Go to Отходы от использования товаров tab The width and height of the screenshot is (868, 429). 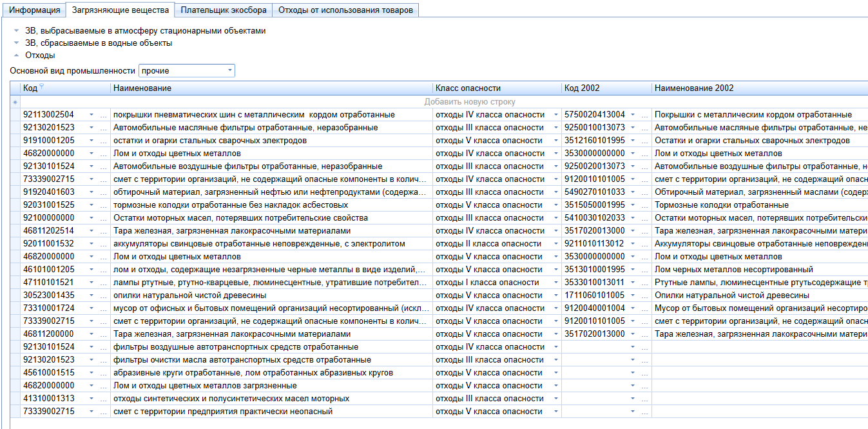(x=345, y=10)
